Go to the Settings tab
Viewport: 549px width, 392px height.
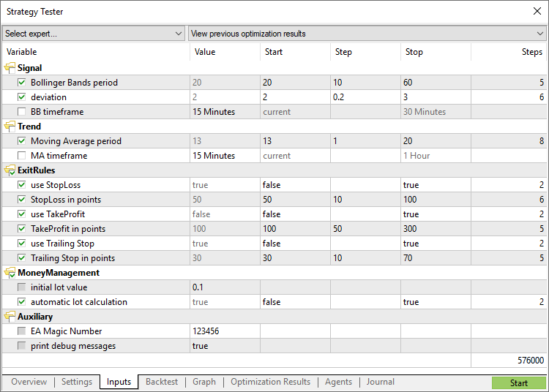(x=77, y=382)
